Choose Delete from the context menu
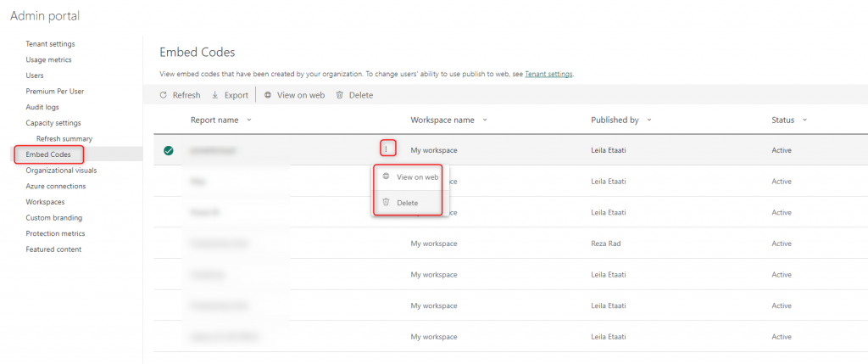Viewport: 868px width, 364px height. tap(407, 203)
